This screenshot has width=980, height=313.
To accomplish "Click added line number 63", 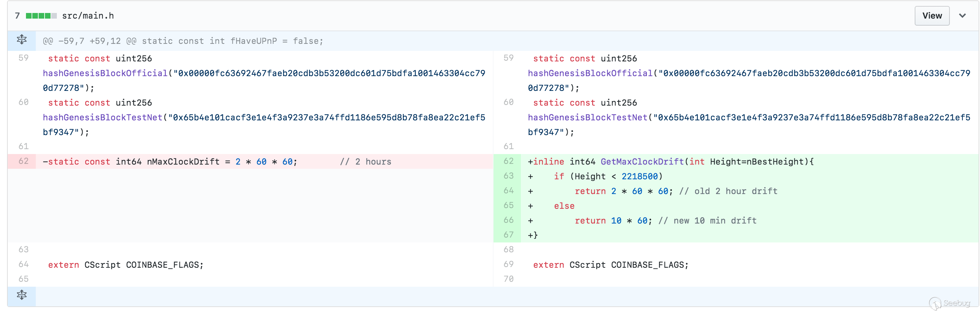I will [x=508, y=176].
